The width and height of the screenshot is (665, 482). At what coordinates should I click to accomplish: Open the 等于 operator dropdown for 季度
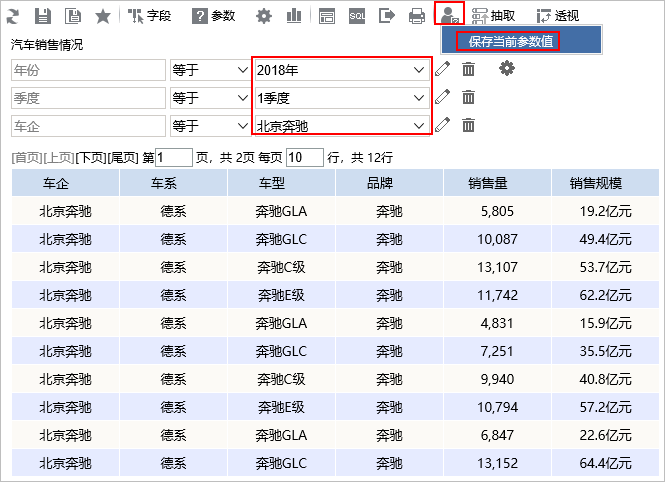pyautogui.click(x=210, y=98)
